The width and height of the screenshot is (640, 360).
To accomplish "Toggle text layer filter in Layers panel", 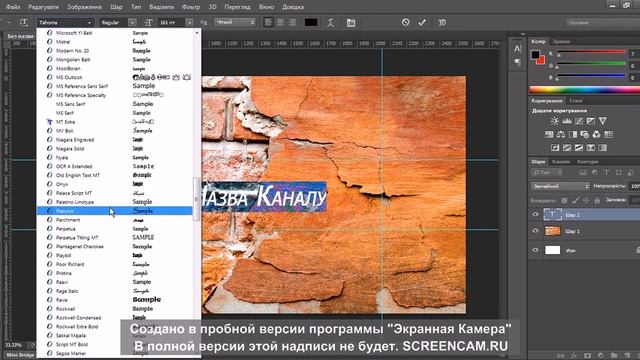I will (x=607, y=173).
